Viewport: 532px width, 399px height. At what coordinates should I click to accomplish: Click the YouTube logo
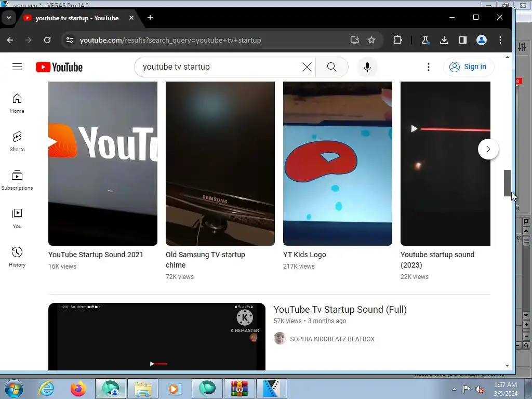59,67
